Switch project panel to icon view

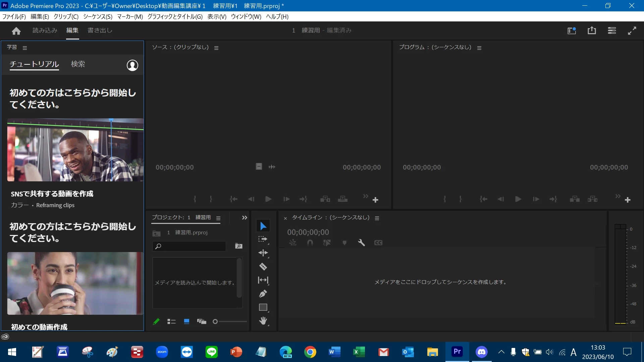click(x=187, y=322)
